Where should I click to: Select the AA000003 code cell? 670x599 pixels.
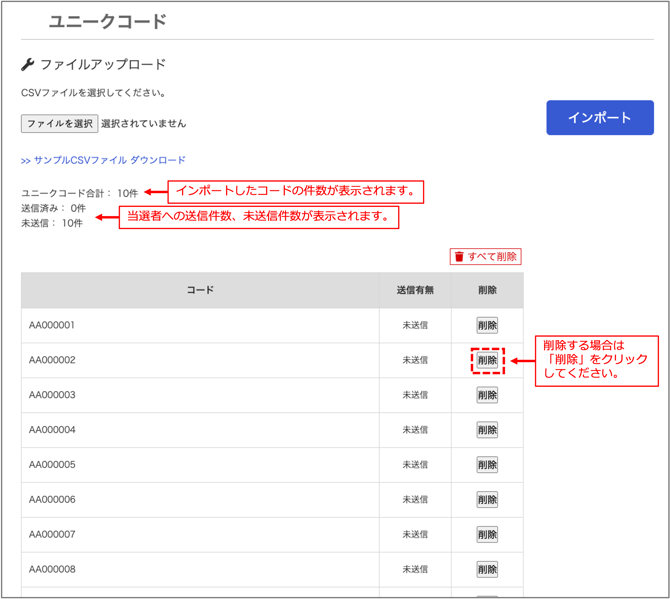click(x=52, y=395)
